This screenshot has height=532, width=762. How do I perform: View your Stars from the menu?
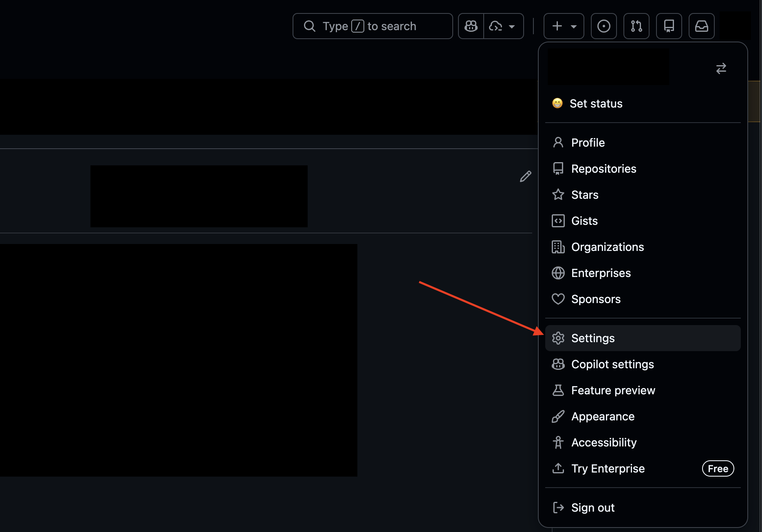pyautogui.click(x=585, y=194)
